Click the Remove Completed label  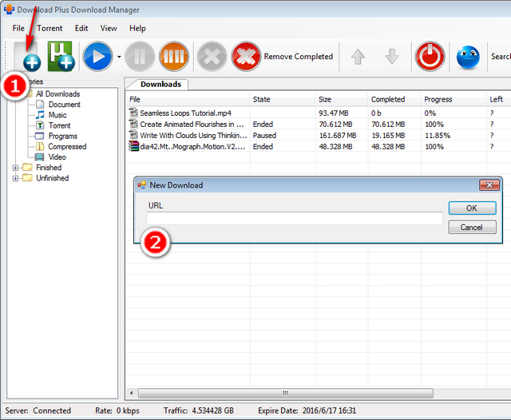298,57
